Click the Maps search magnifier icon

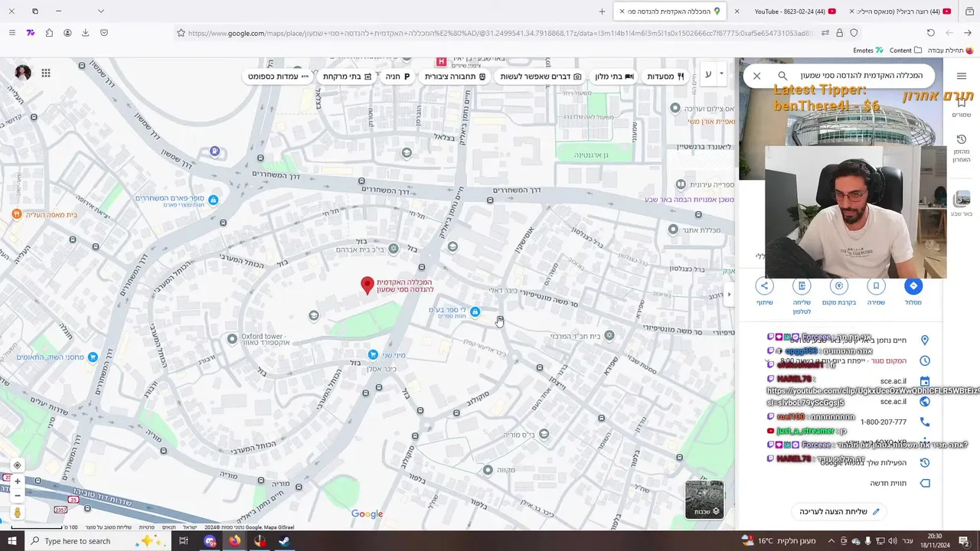click(782, 76)
